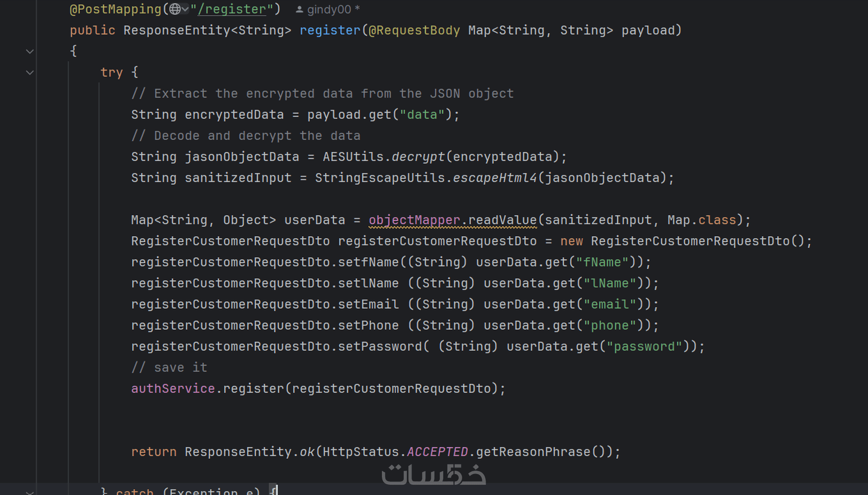Screen dimensions: 868x495
Task: Click the "// save it" comment
Action: click(x=169, y=367)
